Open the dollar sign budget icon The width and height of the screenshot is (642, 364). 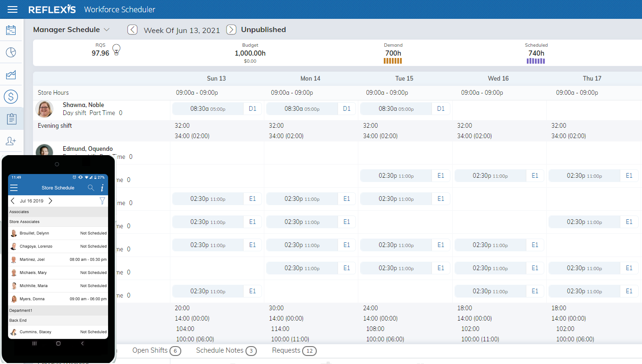click(11, 97)
